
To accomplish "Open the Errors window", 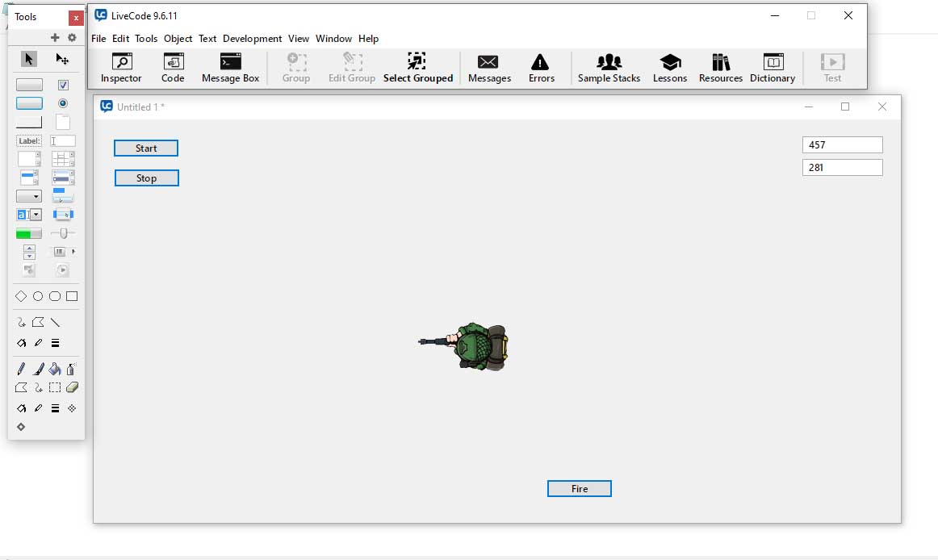I will [x=541, y=68].
